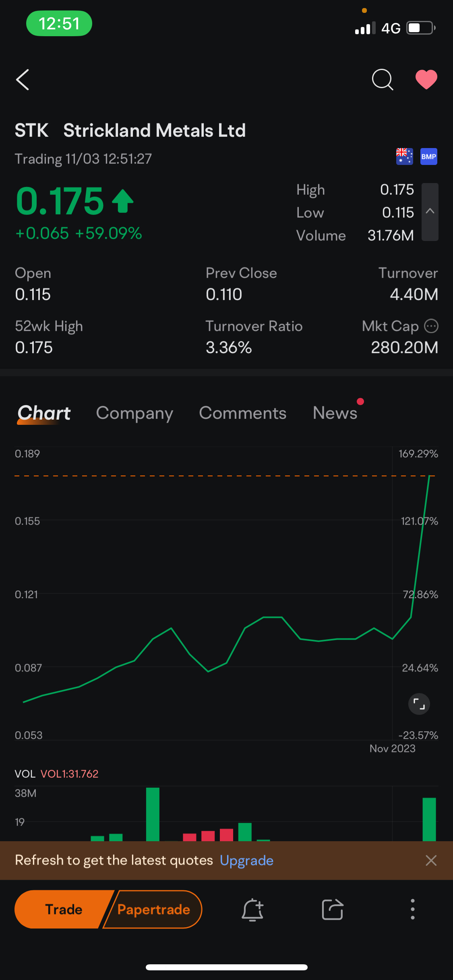Switch to the Chart tab
Screen dimensions: 453x980
[x=44, y=413]
